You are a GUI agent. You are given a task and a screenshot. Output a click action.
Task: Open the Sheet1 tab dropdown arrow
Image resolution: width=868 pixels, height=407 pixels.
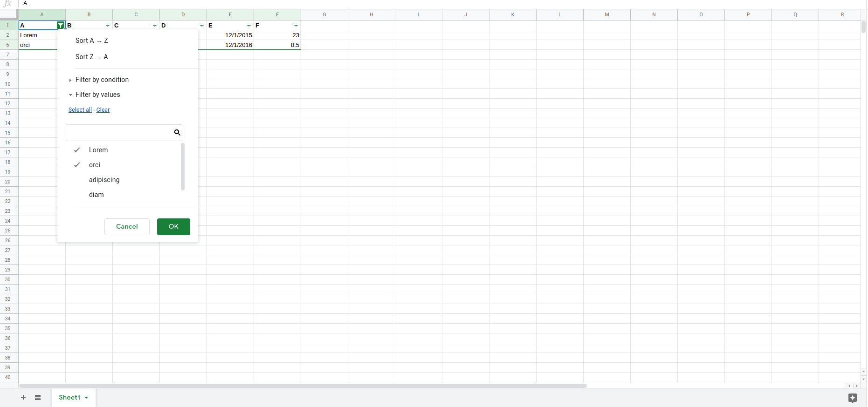tap(86, 398)
